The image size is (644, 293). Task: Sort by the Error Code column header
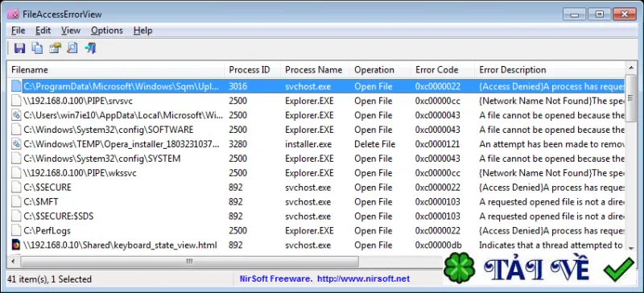[x=443, y=70]
